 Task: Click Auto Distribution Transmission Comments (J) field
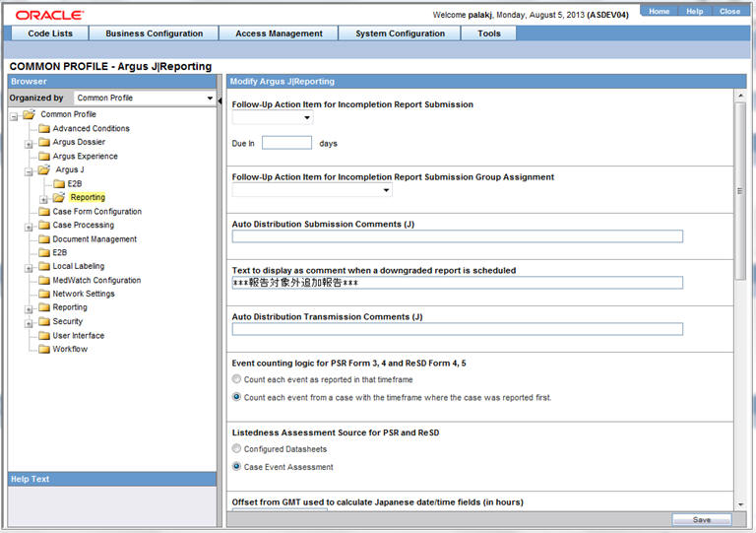(457, 329)
